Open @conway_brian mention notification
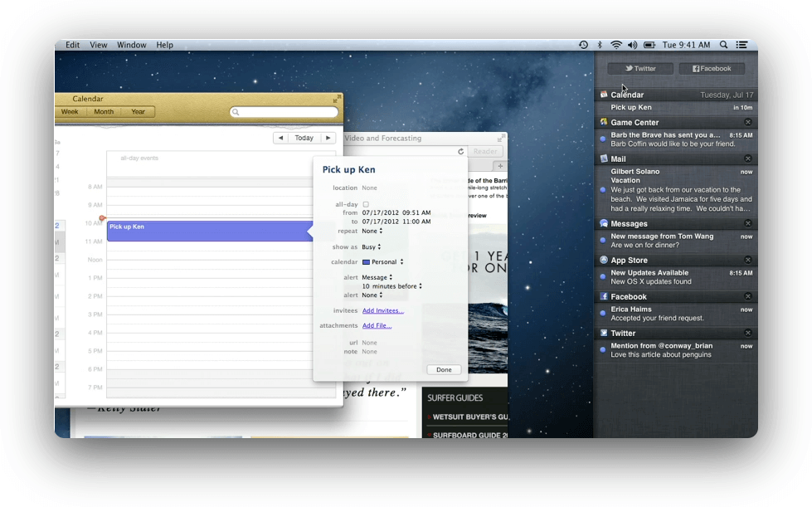This screenshot has height=507, width=812. coord(675,350)
